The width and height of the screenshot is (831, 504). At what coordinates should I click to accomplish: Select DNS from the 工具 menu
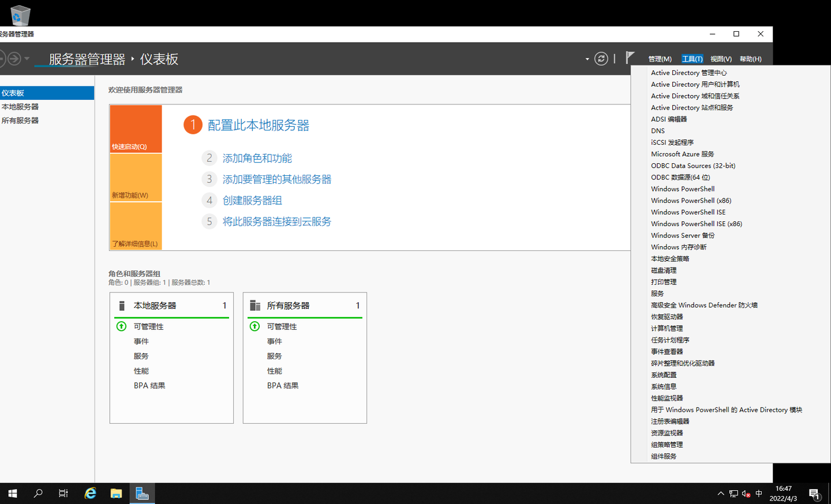[657, 130]
